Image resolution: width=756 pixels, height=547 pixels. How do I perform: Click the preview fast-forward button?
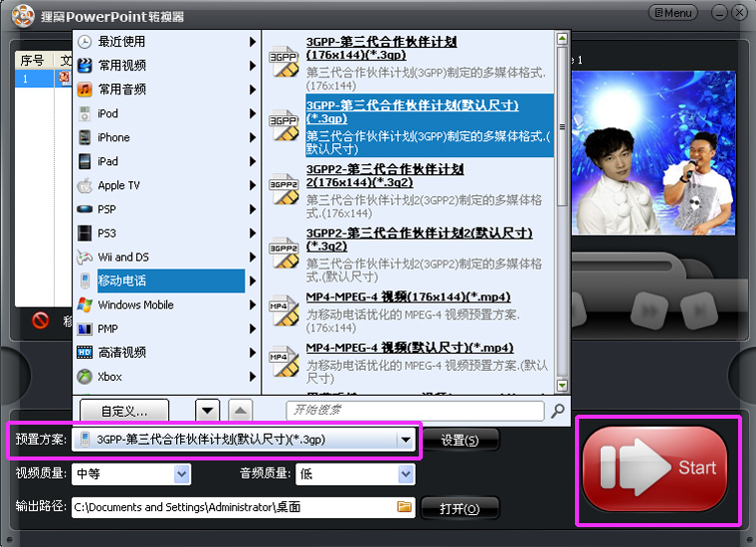(x=650, y=312)
